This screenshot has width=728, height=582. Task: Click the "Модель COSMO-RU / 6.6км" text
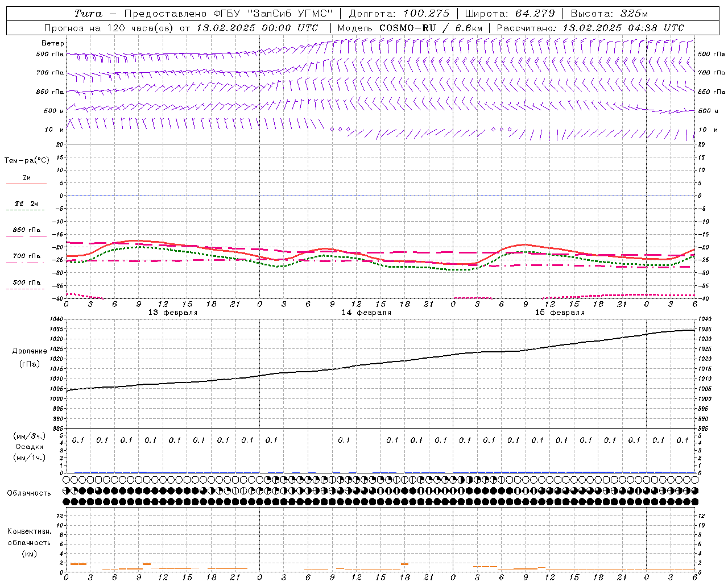click(410, 28)
